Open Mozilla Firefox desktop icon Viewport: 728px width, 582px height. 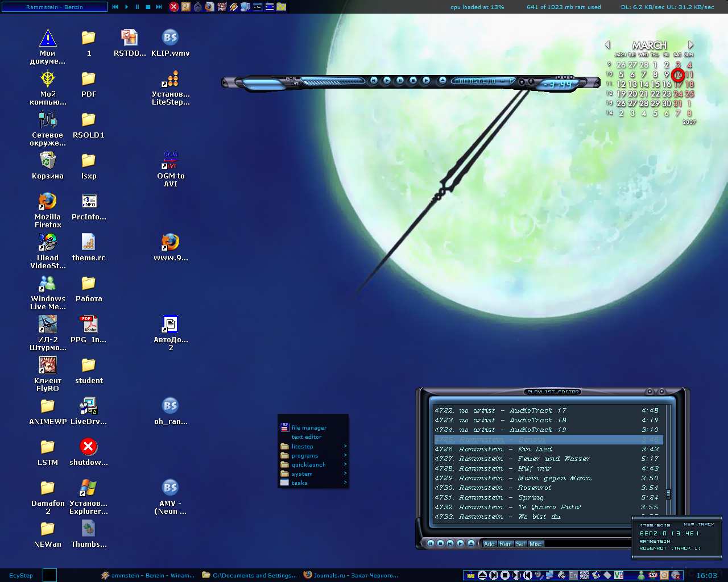[x=48, y=210]
